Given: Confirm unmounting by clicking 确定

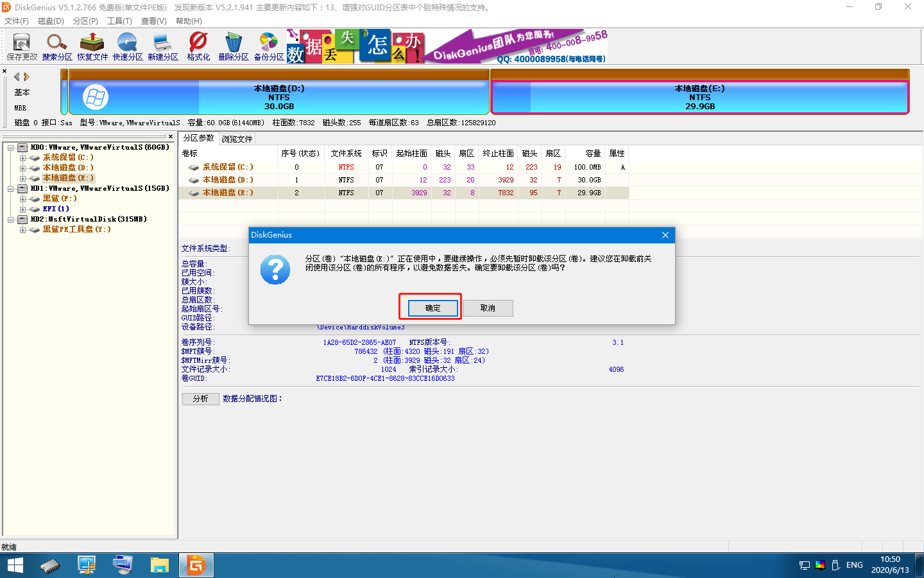Looking at the screenshot, I should pos(430,308).
